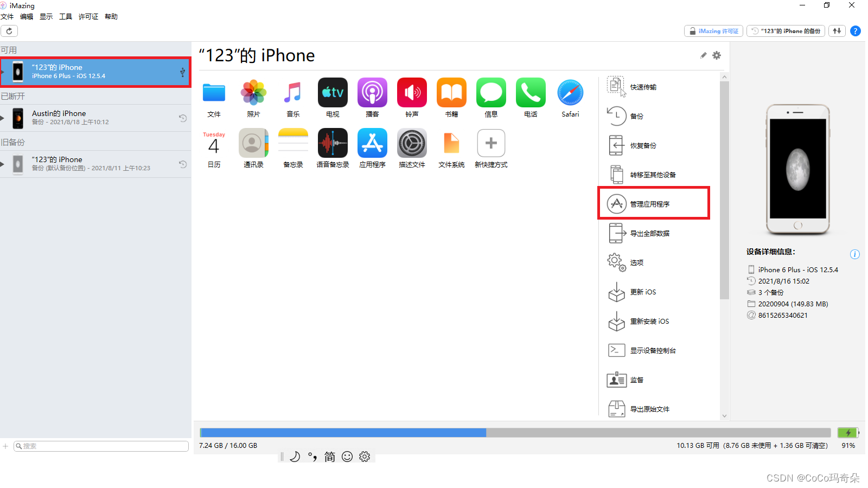Click the refresh icon in toolbar
The height and width of the screenshot is (488, 868).
(x=9, y=31)
